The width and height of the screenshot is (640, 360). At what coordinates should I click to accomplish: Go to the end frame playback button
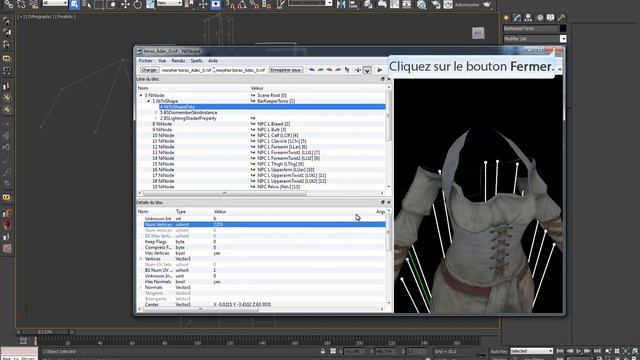click(597, 351)
